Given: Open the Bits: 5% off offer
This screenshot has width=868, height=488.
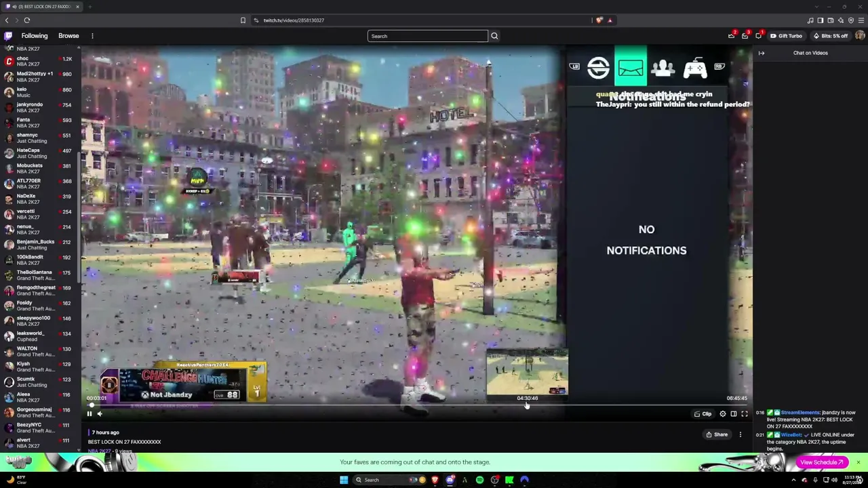Looking at the screenshot, I should 831,36.
